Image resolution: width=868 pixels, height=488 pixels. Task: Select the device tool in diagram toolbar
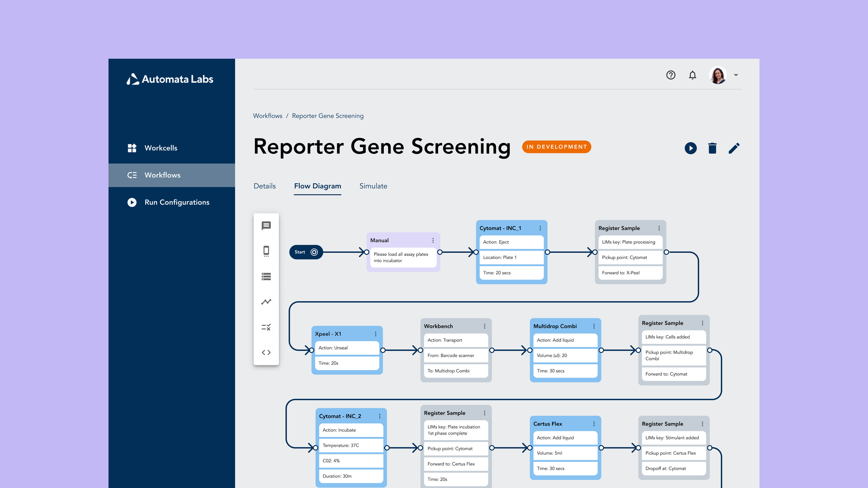pyautogui.click(x=266, y=251)
